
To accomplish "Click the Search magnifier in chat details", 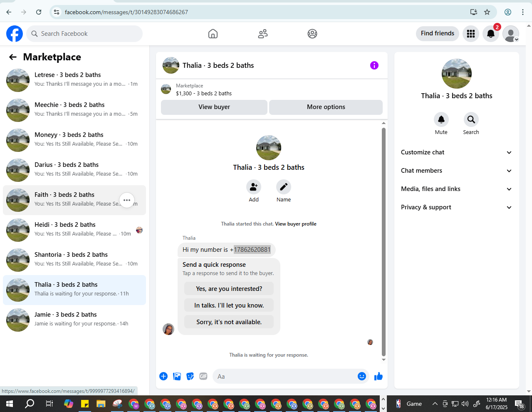I will 471,119.
